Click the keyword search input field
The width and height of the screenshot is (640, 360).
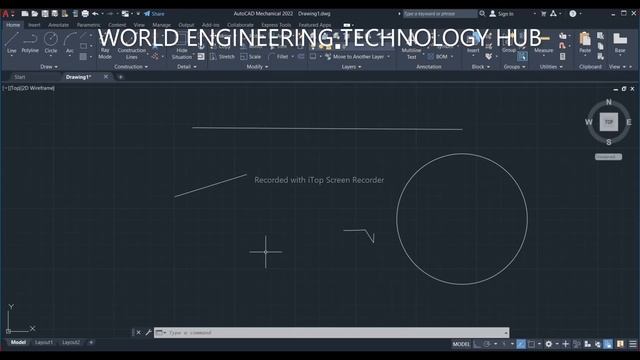tap(440, 13)
